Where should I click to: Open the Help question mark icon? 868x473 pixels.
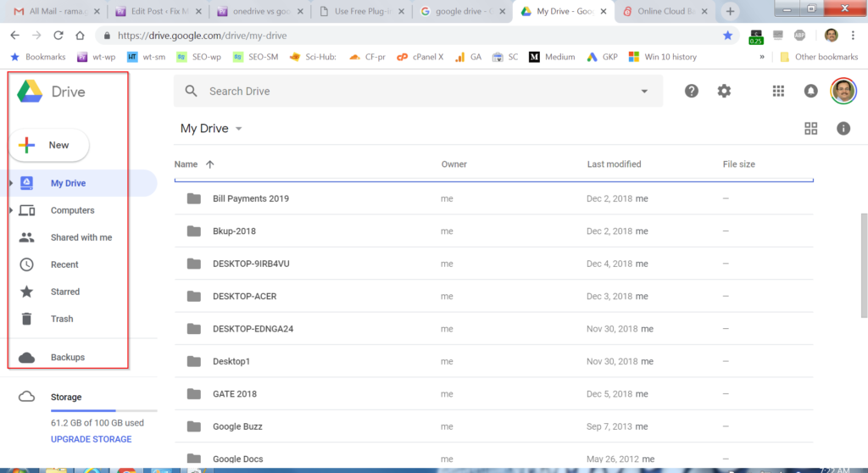pos(692,91)
